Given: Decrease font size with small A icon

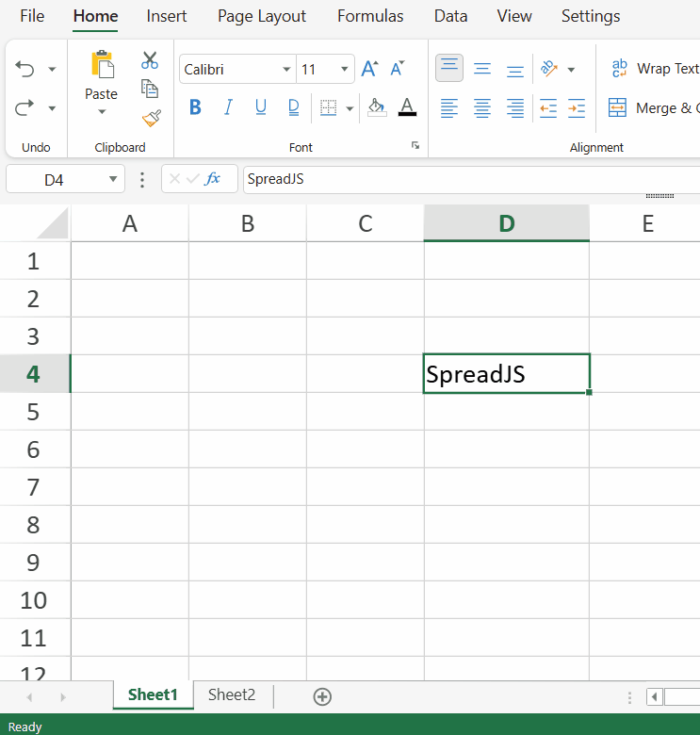Looking at the screenshot, I should (x=398, y=69).
